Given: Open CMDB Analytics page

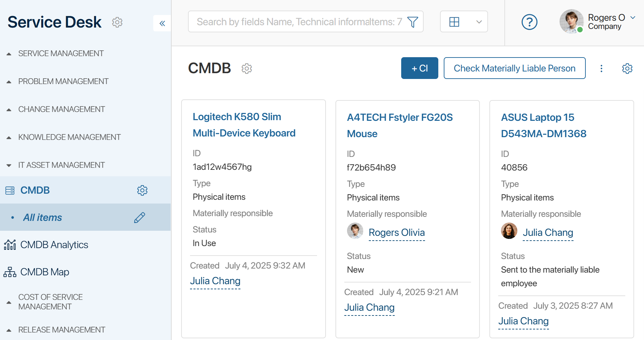Looking at the screenshot, I should (54, 245).
